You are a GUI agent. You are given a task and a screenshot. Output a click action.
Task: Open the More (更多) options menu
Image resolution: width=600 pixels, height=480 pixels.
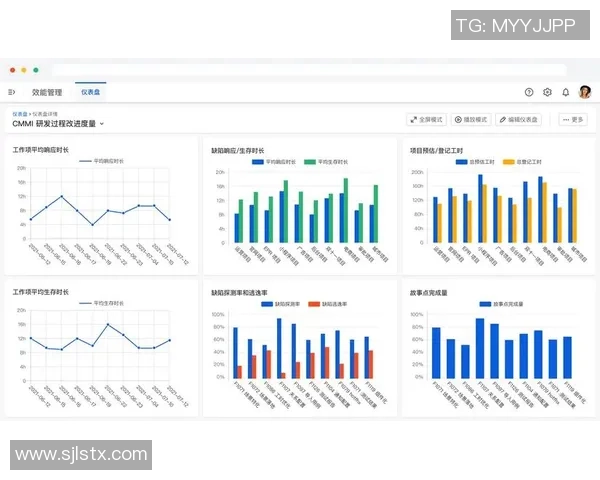coord(573,119)
